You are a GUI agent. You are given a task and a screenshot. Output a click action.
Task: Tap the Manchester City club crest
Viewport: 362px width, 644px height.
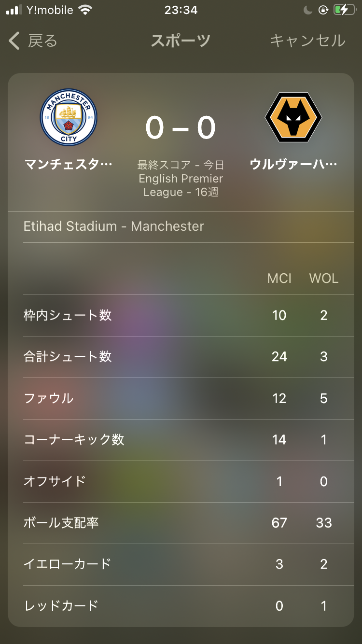(x=68, y=117)
